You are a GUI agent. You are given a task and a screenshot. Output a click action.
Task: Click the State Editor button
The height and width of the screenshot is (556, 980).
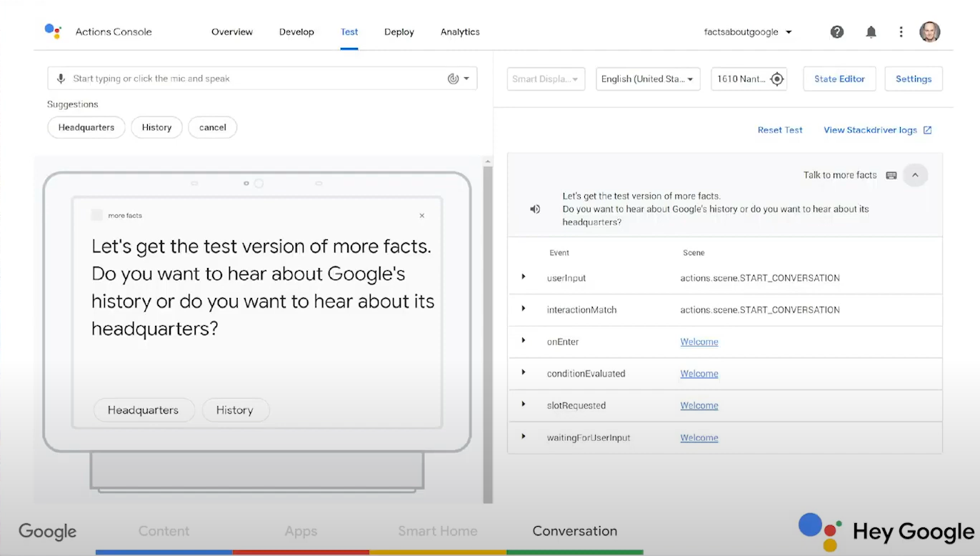(x=839, y=79)
